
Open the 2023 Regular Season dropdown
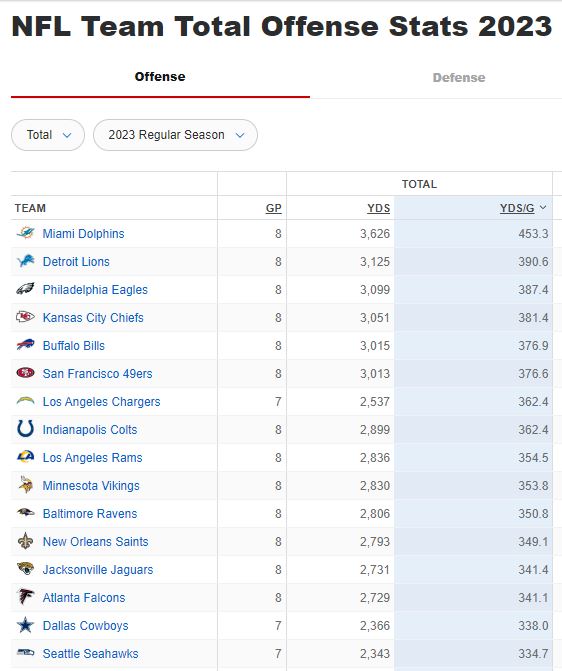coord(175,135)
